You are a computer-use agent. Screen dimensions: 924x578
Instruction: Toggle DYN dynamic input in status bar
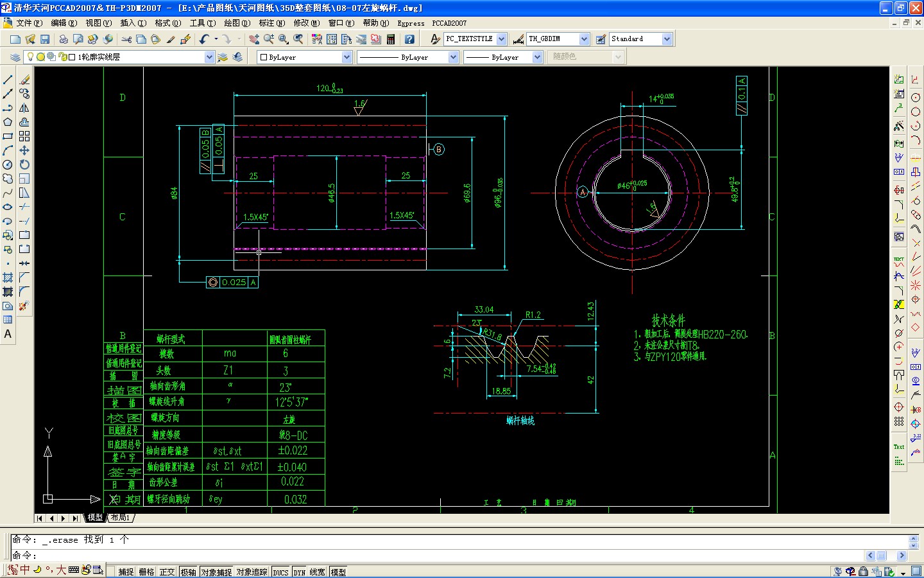(x=300, y=572)
